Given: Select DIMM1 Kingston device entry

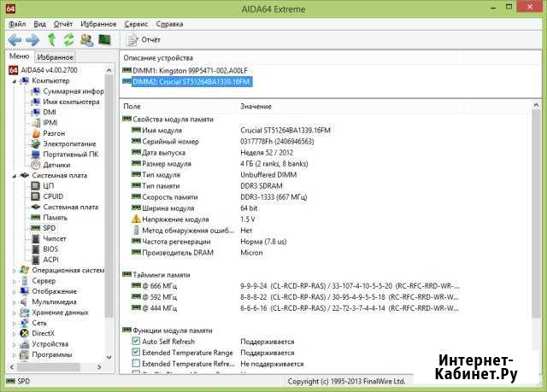Looking at the screenshot, I should 190,70.
